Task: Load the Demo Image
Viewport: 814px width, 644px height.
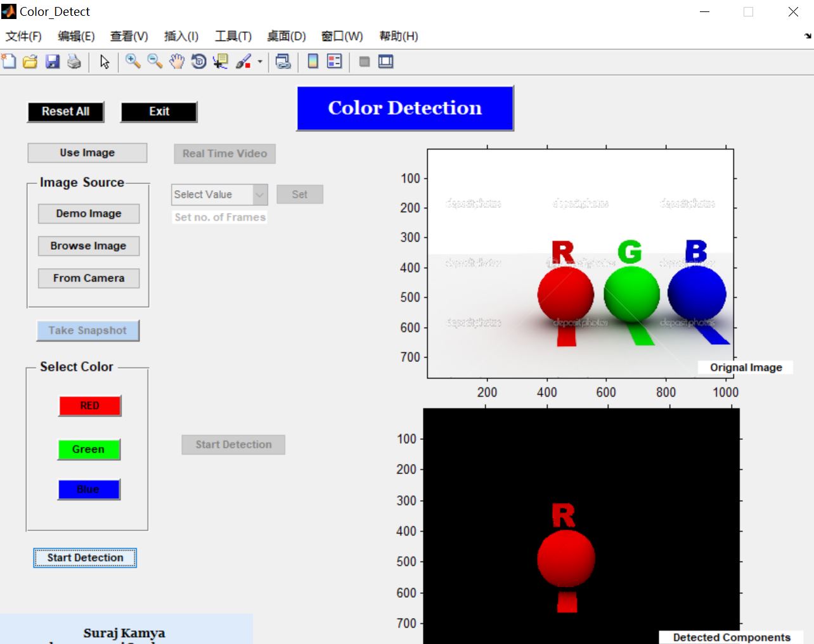Action: point(89,214)
